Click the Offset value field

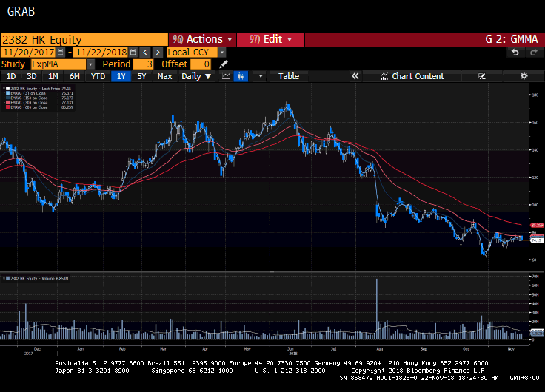tap(201, 64)
